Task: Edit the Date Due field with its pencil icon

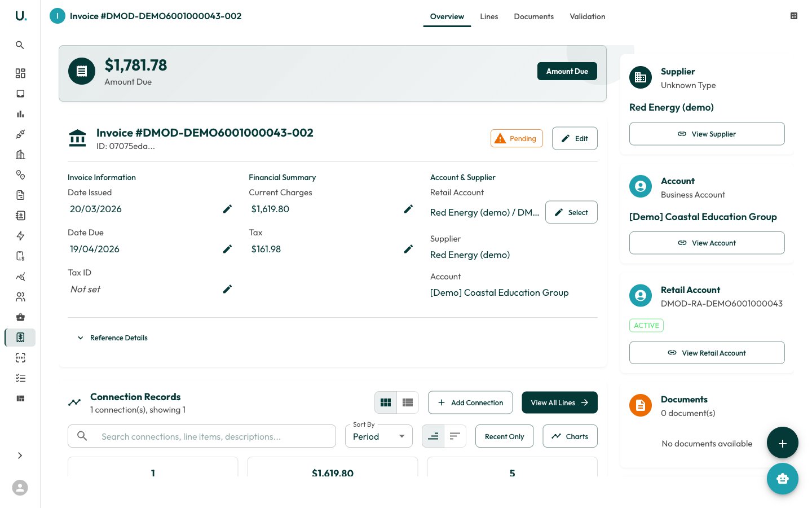Action: [227, 249]
